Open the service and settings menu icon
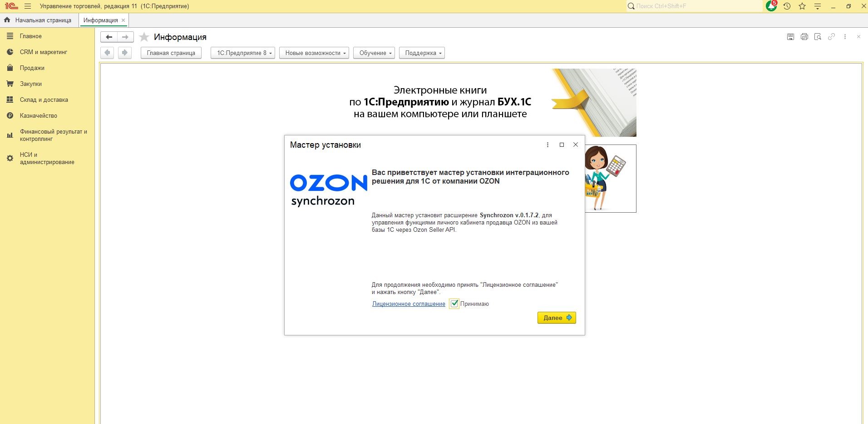The width and height of the screenshot is (868, 424). click(818, 6)
